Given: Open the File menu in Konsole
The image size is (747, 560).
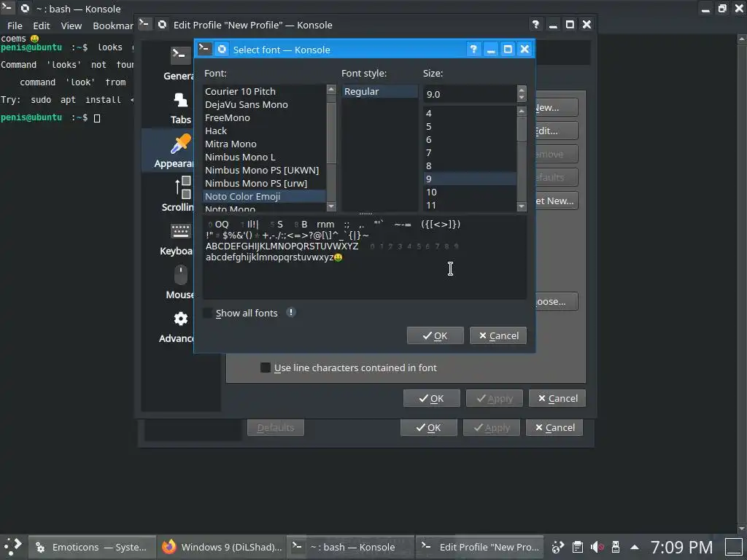Looking at the screenshot, I should 15,26.
